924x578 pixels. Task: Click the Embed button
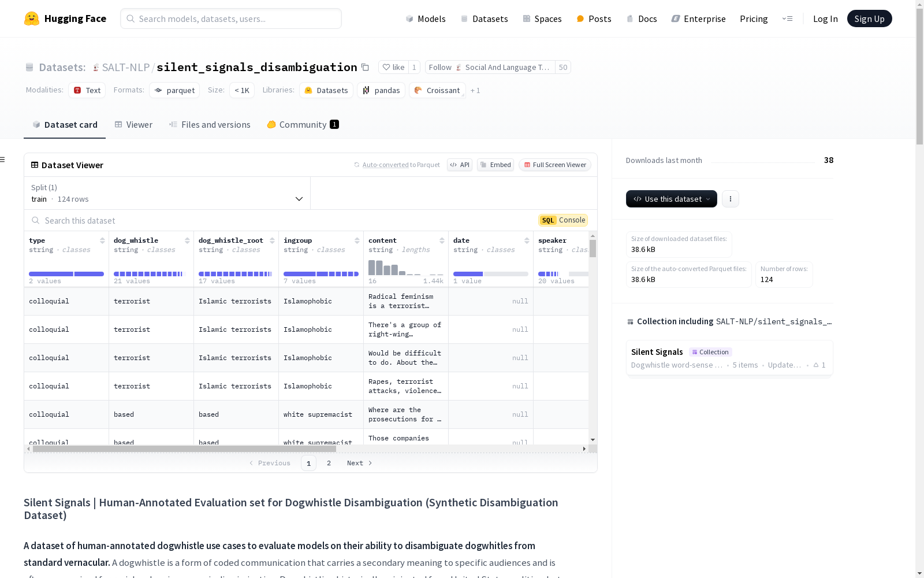click(495, 165)
